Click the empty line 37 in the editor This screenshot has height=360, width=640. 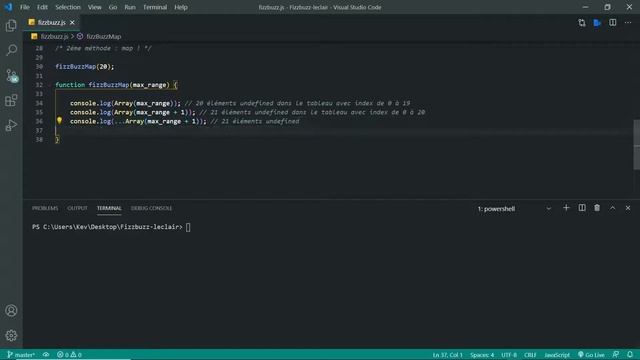click(343, 131)
